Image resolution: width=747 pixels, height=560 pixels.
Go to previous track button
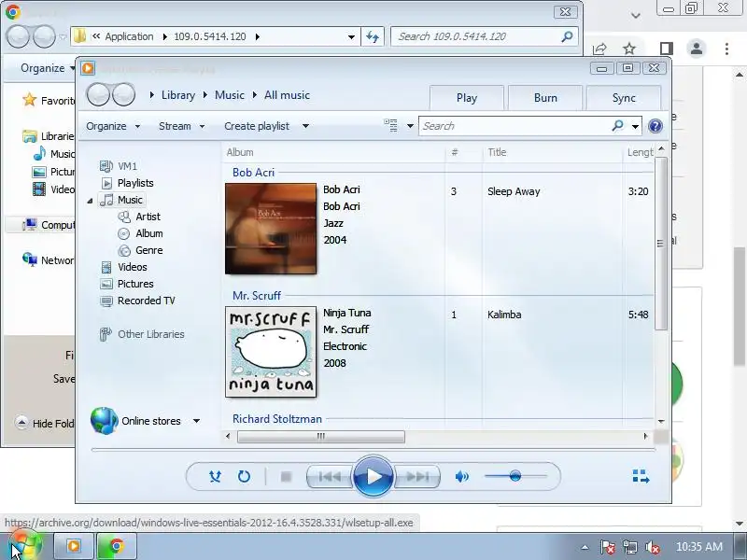(330, 476)
